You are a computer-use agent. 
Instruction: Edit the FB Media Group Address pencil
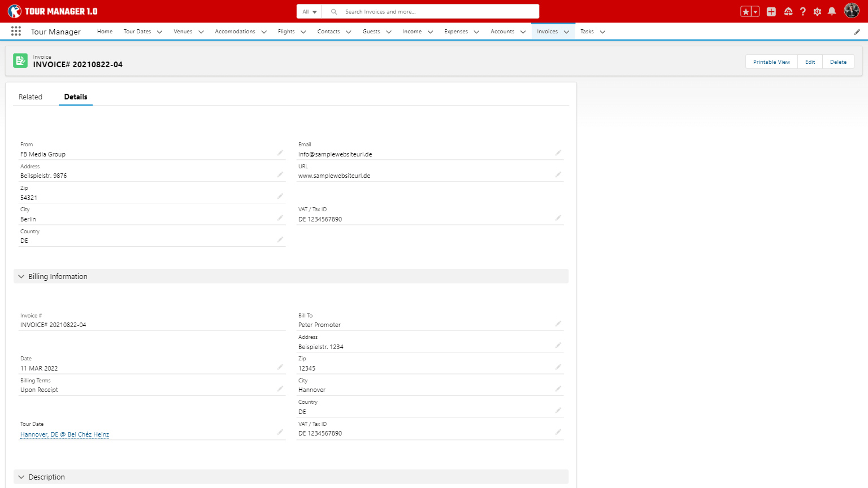coord(280,175)
